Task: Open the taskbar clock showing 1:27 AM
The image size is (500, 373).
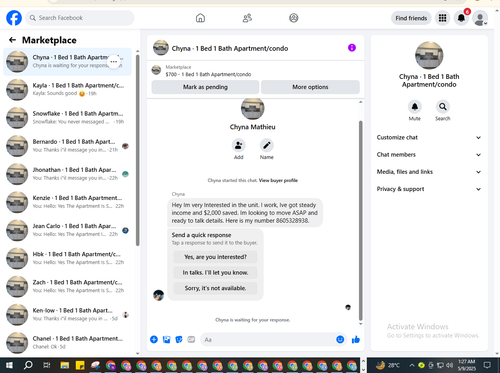Action: [466, 365]
